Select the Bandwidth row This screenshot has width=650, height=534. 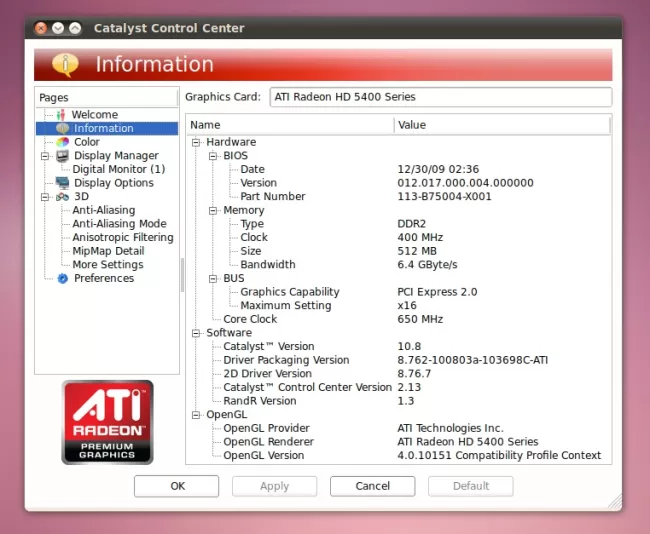(x=399, y=265)
